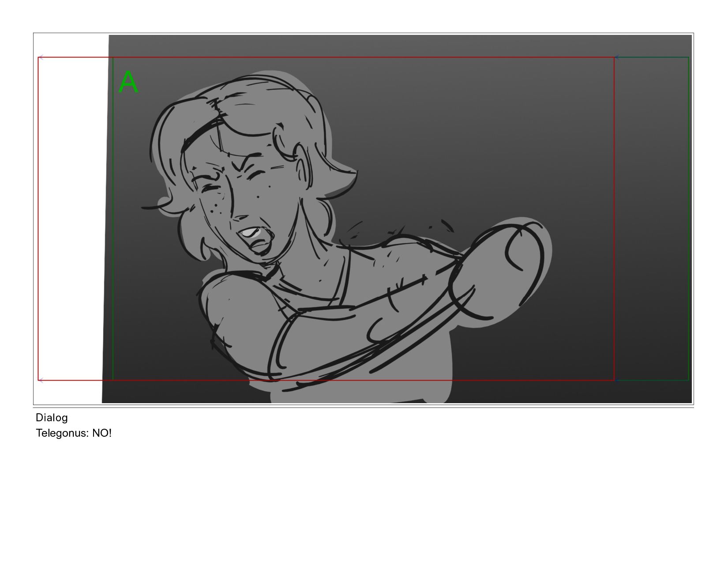728x563 pixels.
Task: Click the storyboard panel drawing
Action: tap(363, 219)
